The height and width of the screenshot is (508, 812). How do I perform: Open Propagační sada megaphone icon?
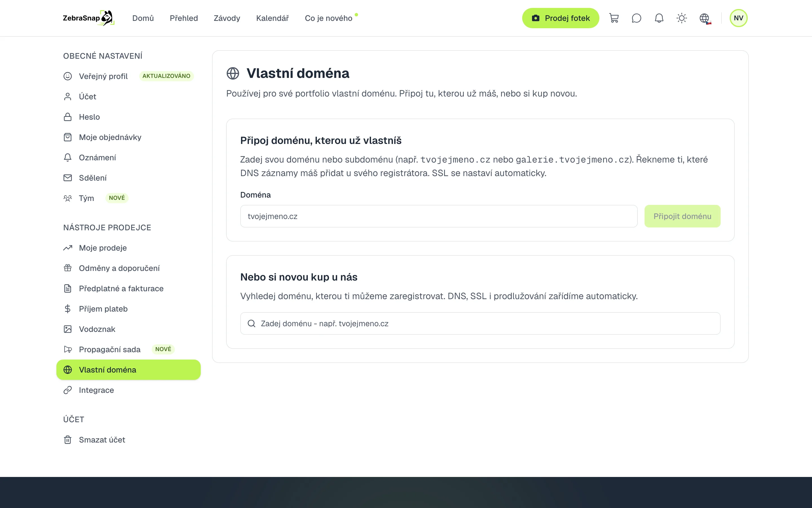(x=68, y=349)
